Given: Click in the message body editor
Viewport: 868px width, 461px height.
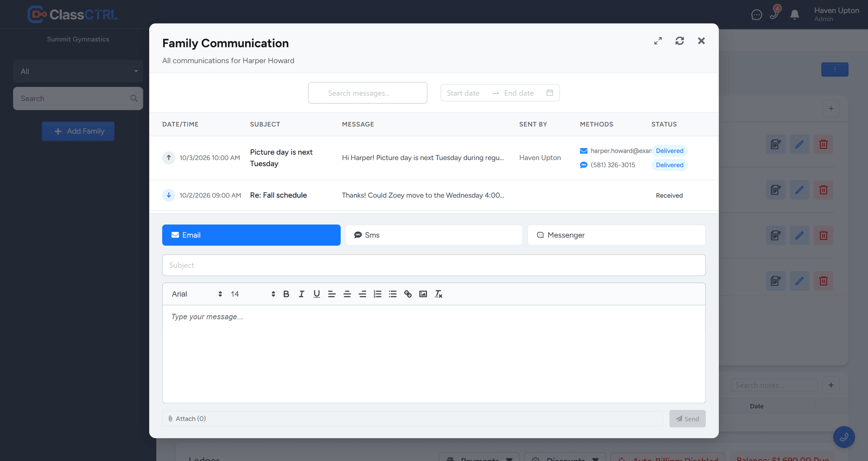Looking at the screenshot, I should (434, 354).
